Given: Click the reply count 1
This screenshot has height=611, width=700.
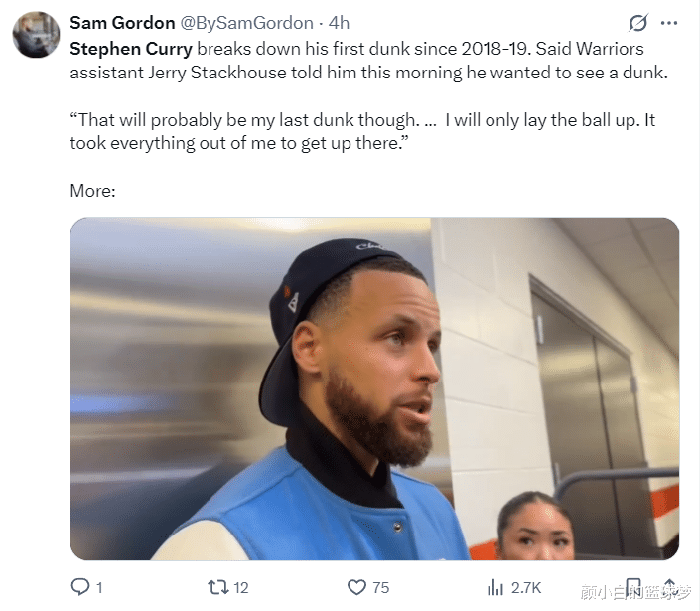Looking at the screenshot, I should click(x=99, y=587).
